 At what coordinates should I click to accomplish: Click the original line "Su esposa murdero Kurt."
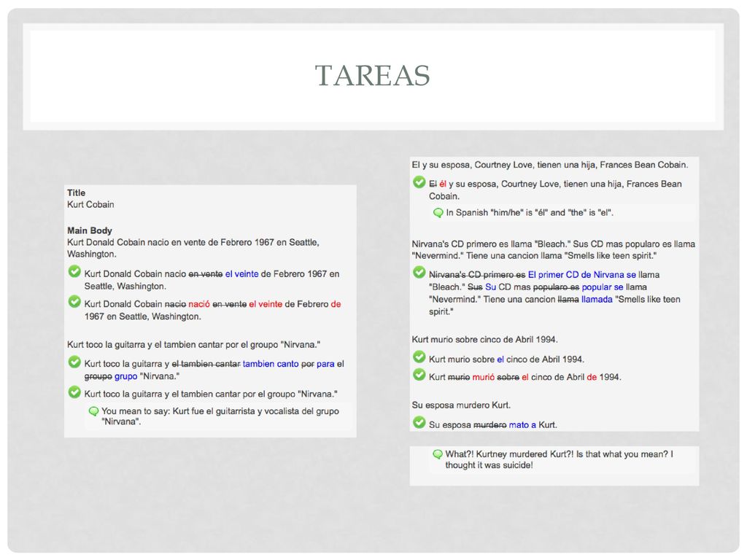(x=461, y=405)
